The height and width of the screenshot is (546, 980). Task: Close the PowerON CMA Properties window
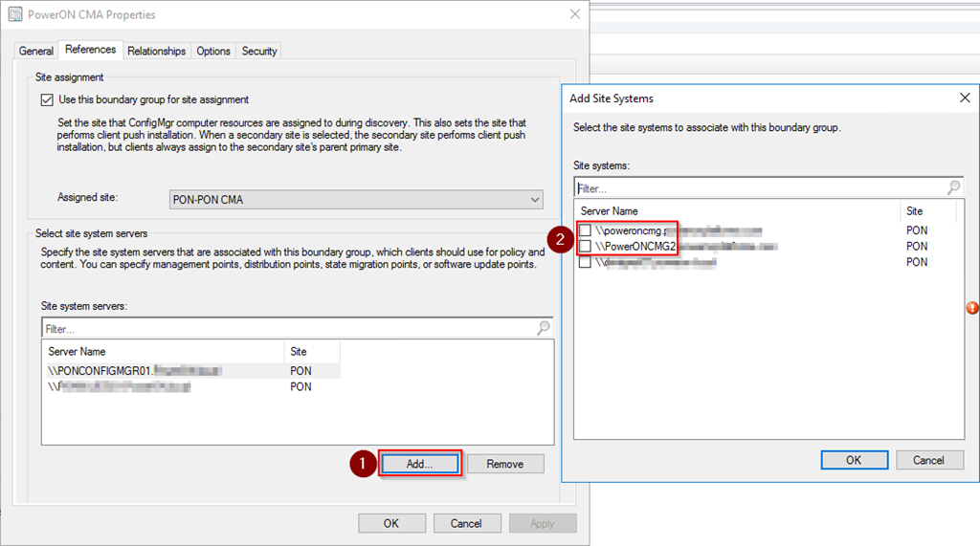(x=574, y=14)
